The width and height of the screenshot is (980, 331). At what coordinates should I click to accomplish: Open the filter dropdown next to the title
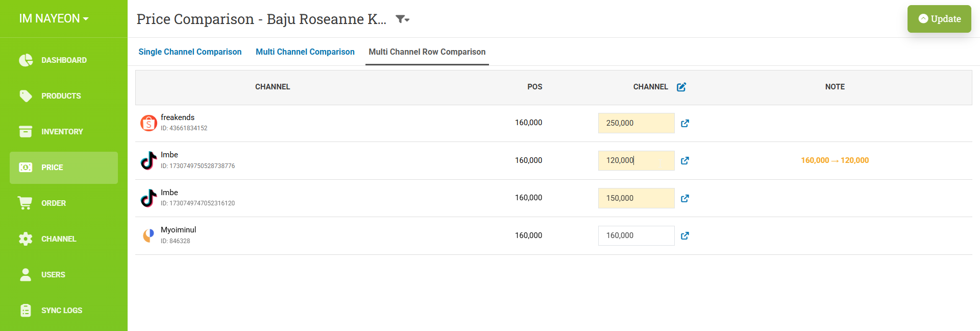402,19
